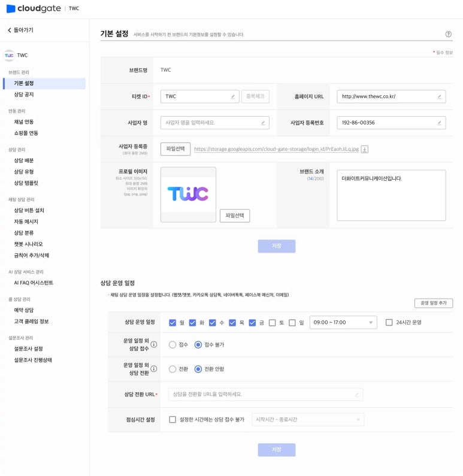Click download icon next to 사업자 등록증 file
Viewport: 463px width, 476px height.
pos(365,149)
